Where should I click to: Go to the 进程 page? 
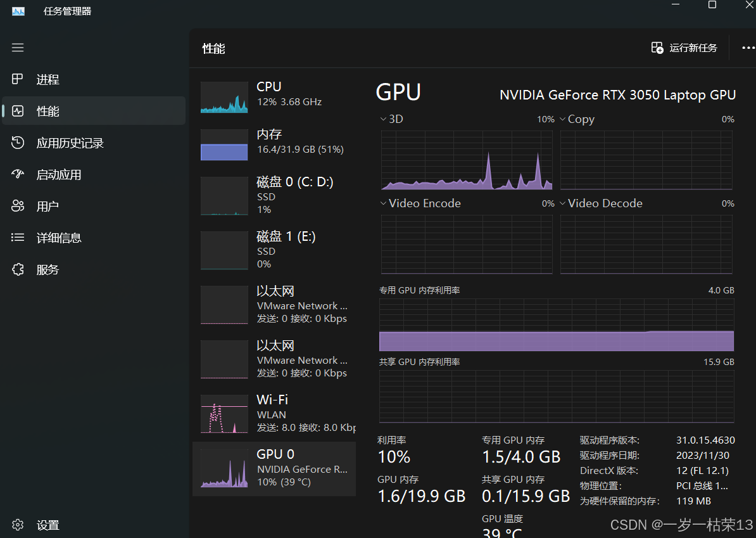tap(94, 79)
